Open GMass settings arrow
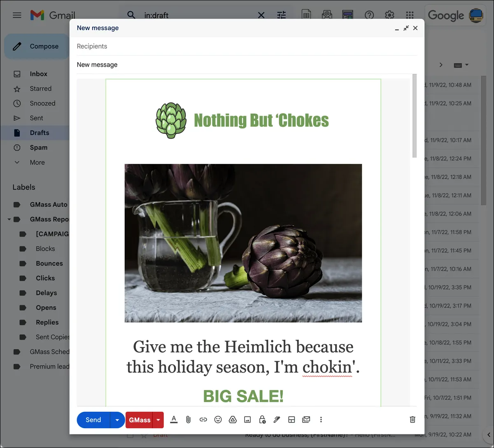 158,420
